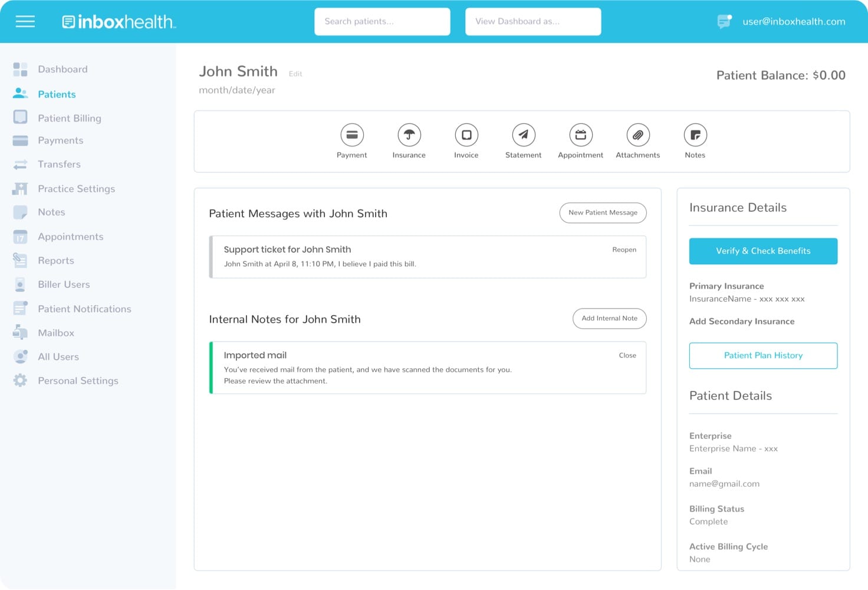Click the Enterprise Name - xxx value

pyautogui.click(x=733, y=449)
